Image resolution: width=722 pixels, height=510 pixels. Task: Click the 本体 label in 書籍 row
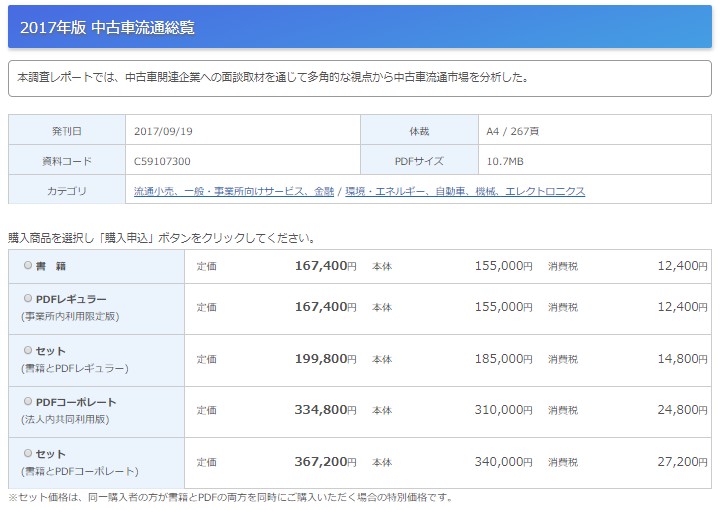point(382,267)
